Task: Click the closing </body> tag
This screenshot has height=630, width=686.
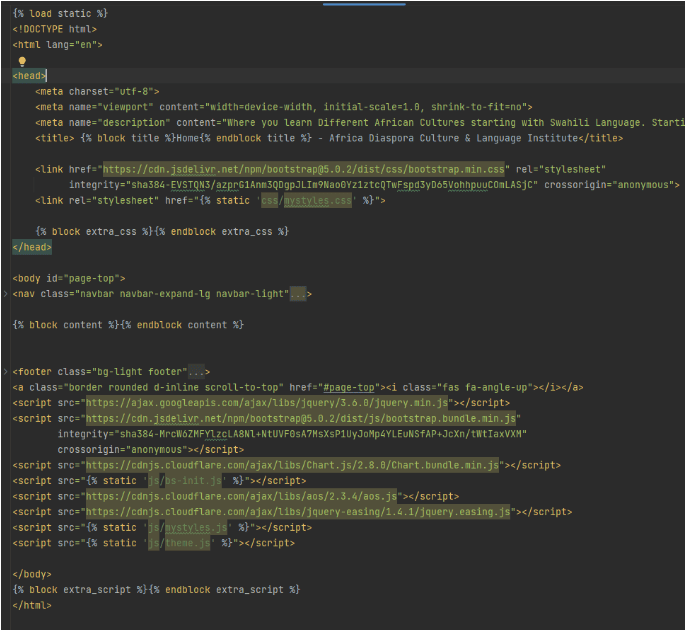Action: click(32, 574)
